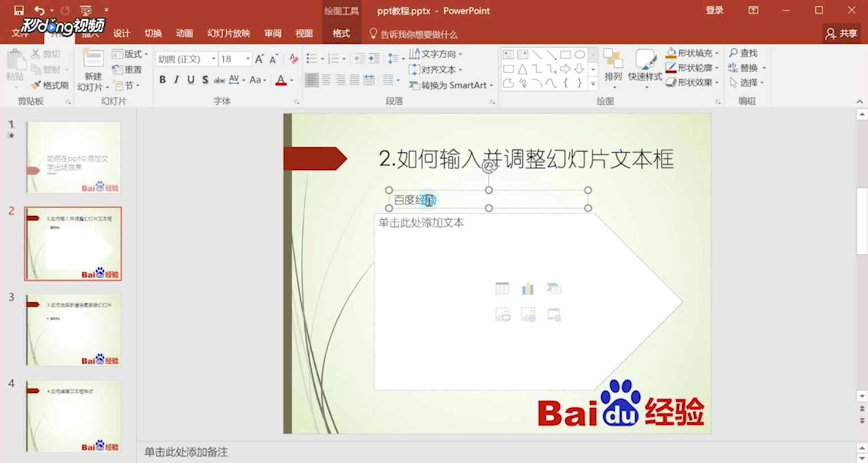Image resolution: width=868 pixels, height=463 pixels.
Task: Select slide 3 thumbnail
Action: click(x=73, y=330)
